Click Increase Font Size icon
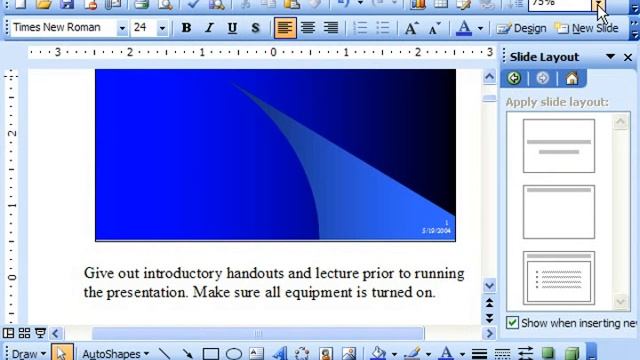This screenshot has width=640, height=360. (x=411, y=28)
